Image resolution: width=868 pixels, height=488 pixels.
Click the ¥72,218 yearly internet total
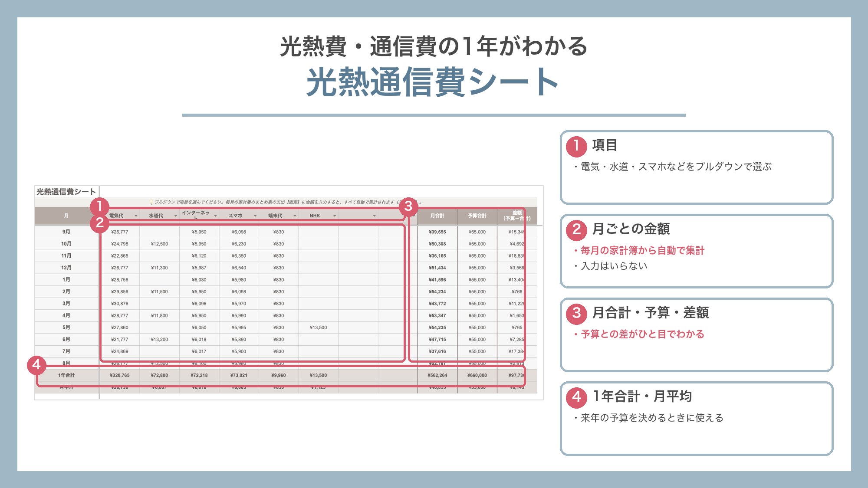tap(199, 375)
